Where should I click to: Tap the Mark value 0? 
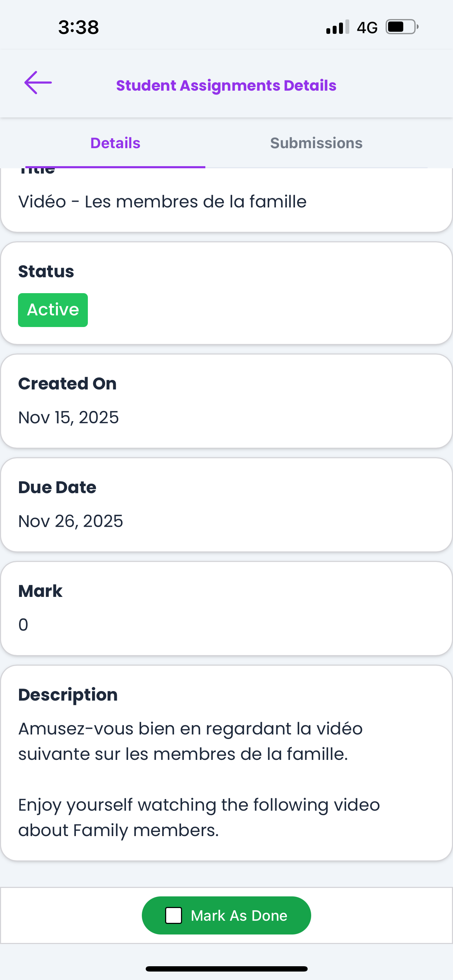23,625
